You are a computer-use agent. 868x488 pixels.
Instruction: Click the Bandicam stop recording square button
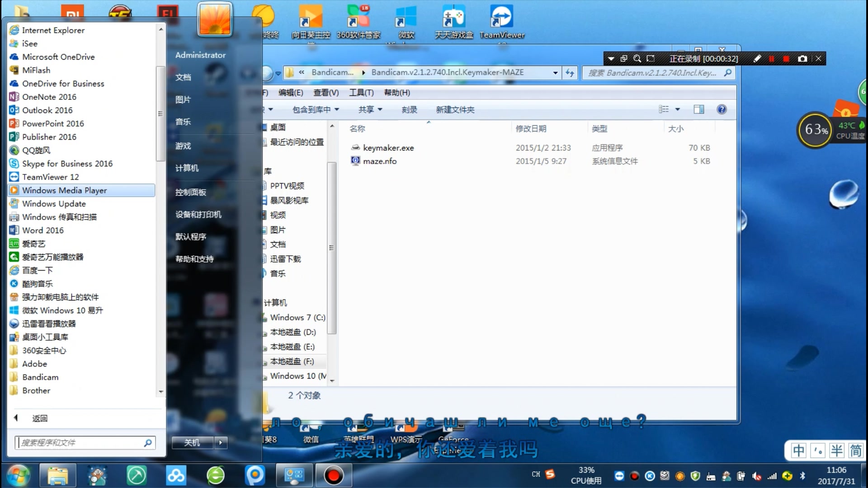(x=786, y=59)
